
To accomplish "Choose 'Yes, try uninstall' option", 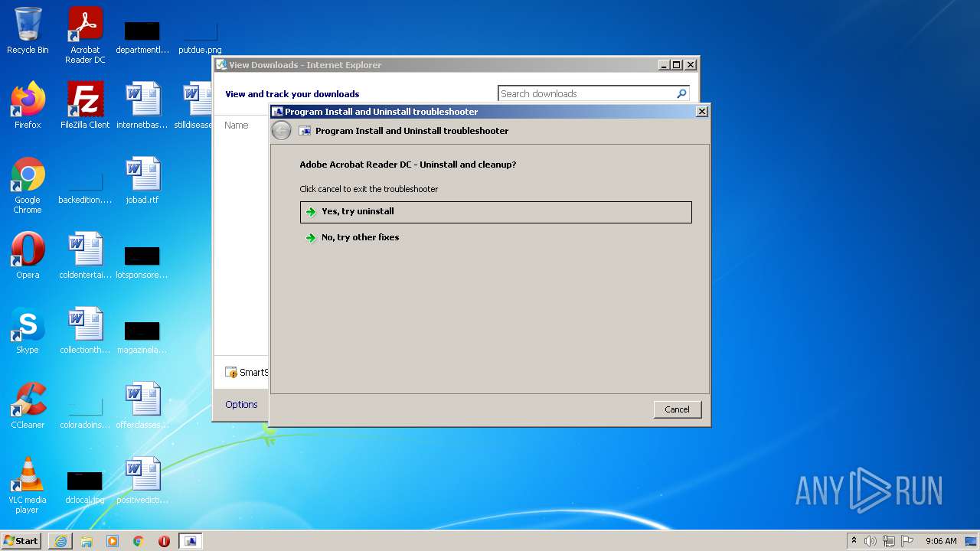I will [x=496, y=212].
